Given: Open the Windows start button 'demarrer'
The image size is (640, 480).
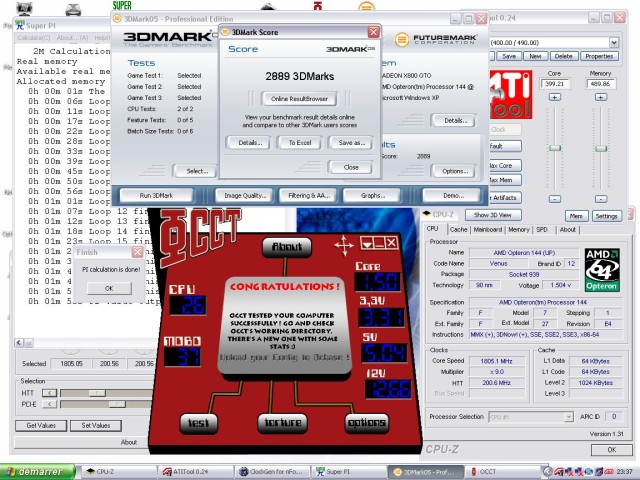Looking at the screenshot, I should point(38,472).
